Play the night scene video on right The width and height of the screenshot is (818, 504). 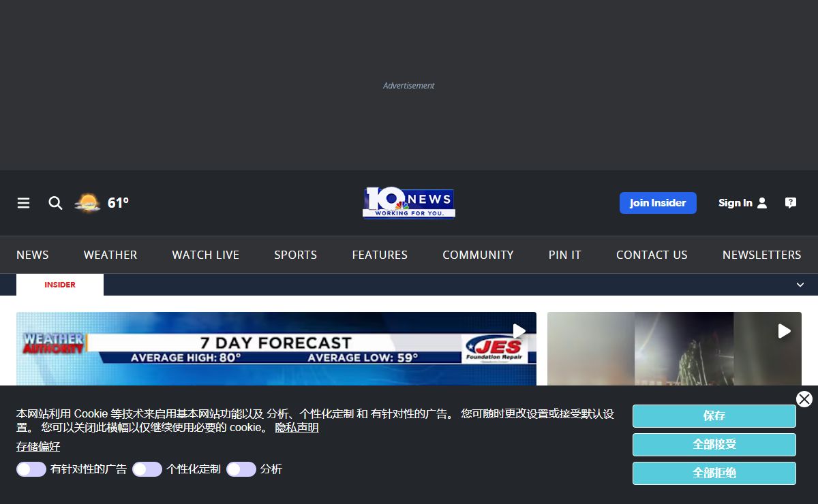click(x=785, y=331)
